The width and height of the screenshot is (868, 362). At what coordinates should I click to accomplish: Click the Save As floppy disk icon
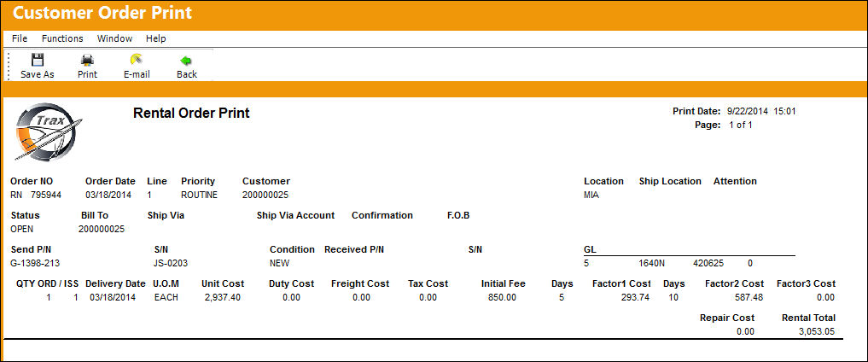(x=37, y=60)
